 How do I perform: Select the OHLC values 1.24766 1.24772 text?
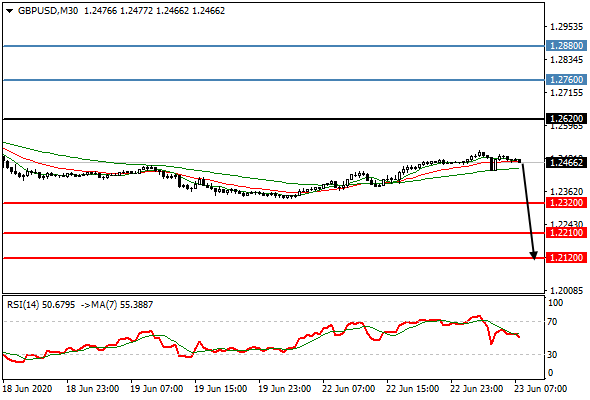pos(119,11)
